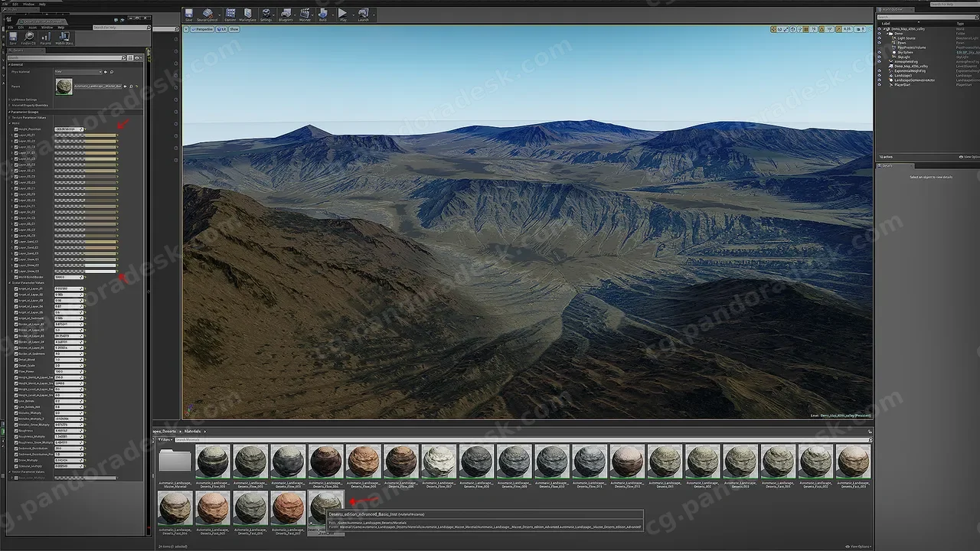
Task: Open Matinee from the main toolbar
Action: pos(305,14)
